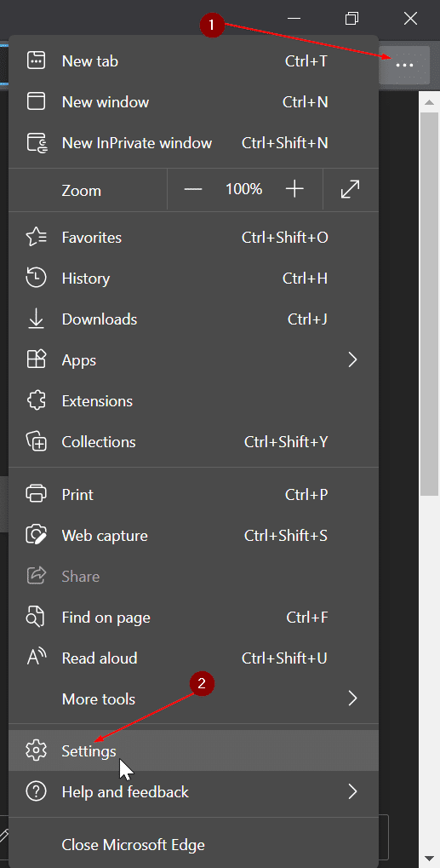Click the Downloads arrow icon
Image resolution: width=440 pixels, height=868 pixels.
[x=37, y=319]
